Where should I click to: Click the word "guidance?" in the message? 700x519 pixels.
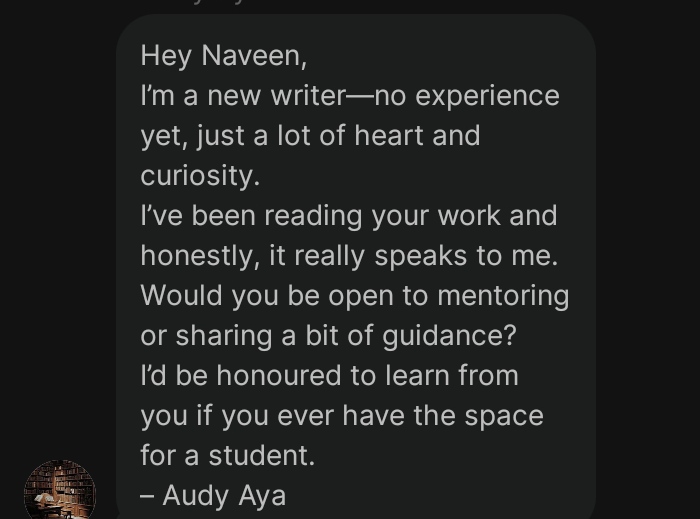pyautogui.click(x=449, y=336)
